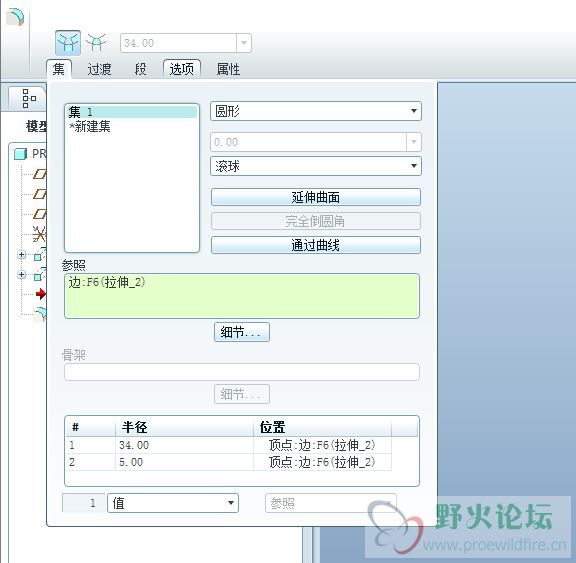The image size is (576, 563).
Task: Expand the first collapsed feature in tree
Action: (x=22, y=255)
